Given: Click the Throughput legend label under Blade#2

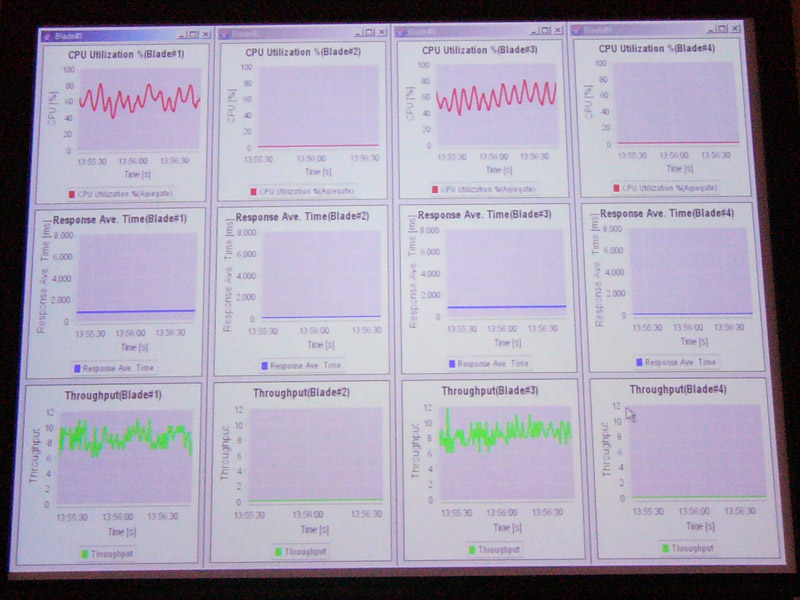Looking at the screenshot, I should (305, 551).
